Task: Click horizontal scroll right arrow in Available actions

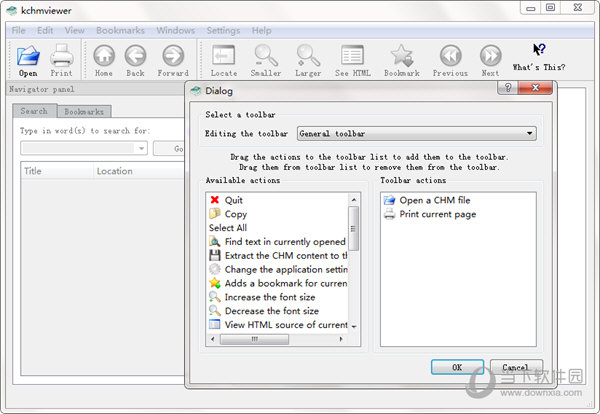Action: coord(341,339)
